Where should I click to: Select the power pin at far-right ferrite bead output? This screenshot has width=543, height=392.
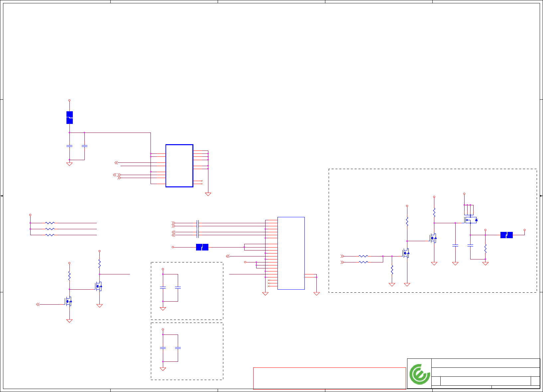[x=524, y=230]
